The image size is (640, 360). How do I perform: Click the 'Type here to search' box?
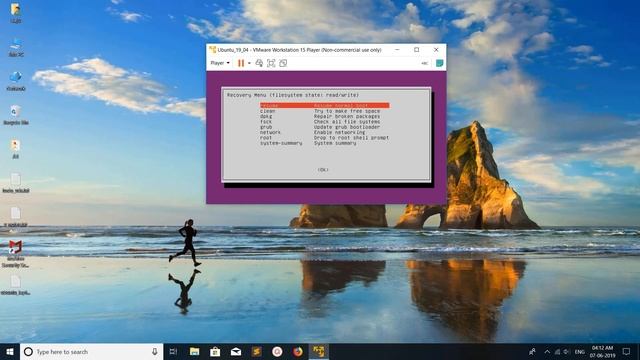coord(91,351)
